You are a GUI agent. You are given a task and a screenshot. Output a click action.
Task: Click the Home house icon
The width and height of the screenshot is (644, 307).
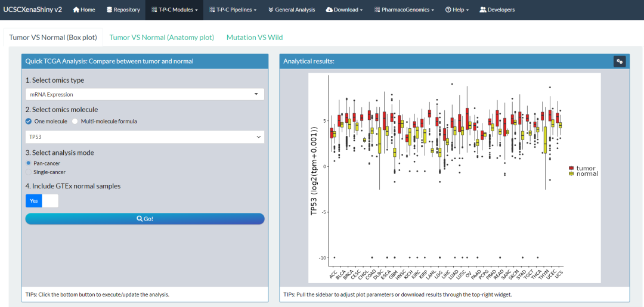tap(76, 10)
